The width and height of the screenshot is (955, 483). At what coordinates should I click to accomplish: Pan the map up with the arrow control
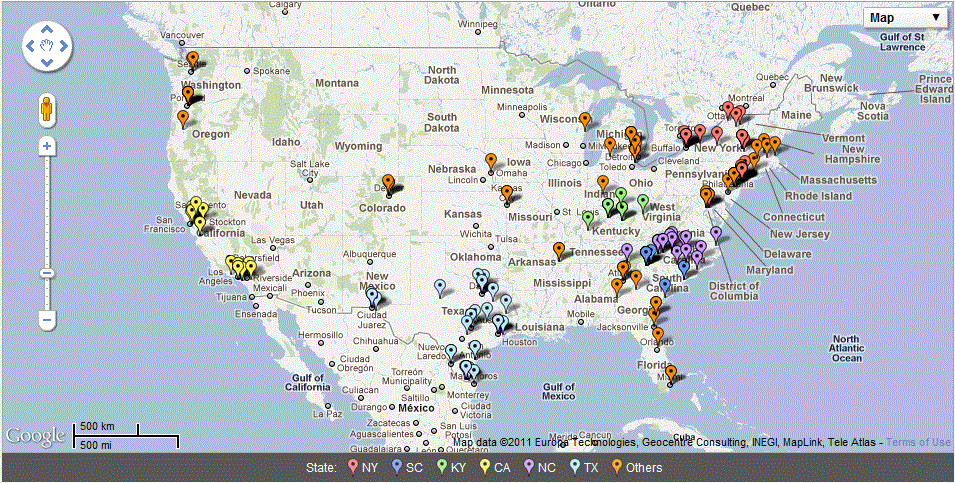47,29
